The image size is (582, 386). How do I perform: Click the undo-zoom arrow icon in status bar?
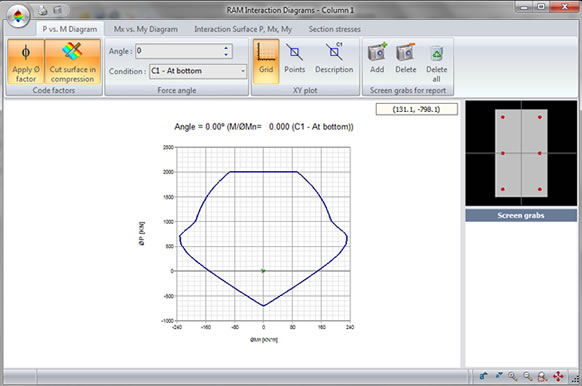[483, 376]
